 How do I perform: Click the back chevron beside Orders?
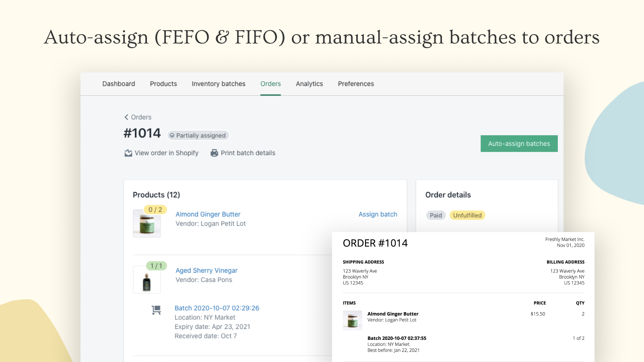click(x=126, y=117)
